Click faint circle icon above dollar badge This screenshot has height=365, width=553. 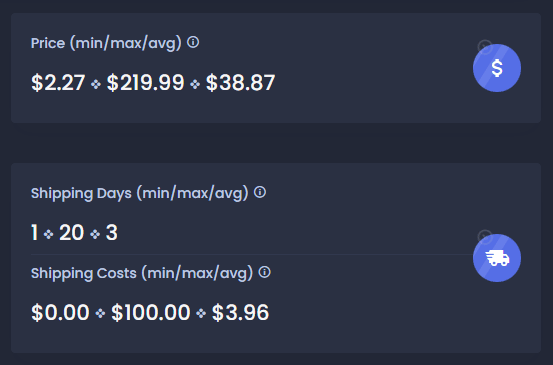click(x=485, y=47)
